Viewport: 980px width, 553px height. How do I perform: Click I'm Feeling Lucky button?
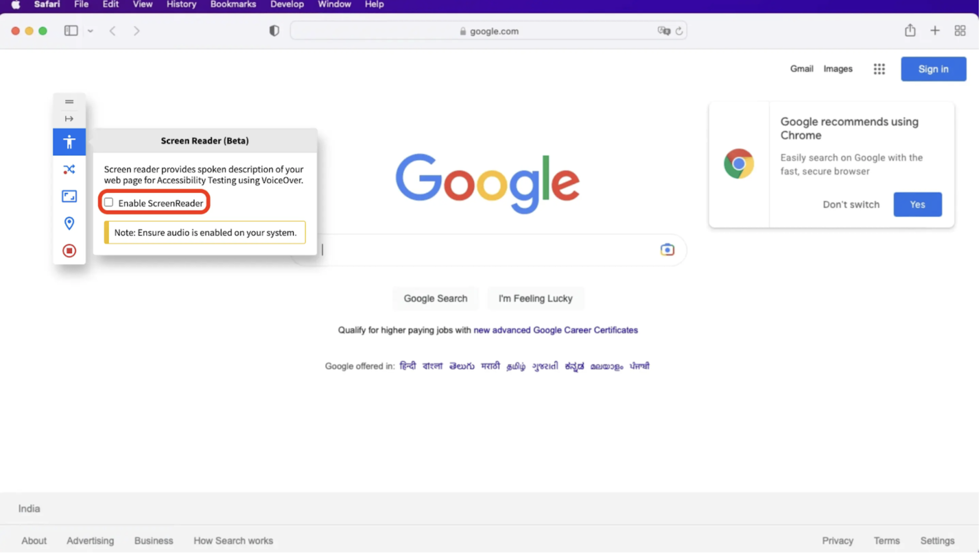click(536, 298)
